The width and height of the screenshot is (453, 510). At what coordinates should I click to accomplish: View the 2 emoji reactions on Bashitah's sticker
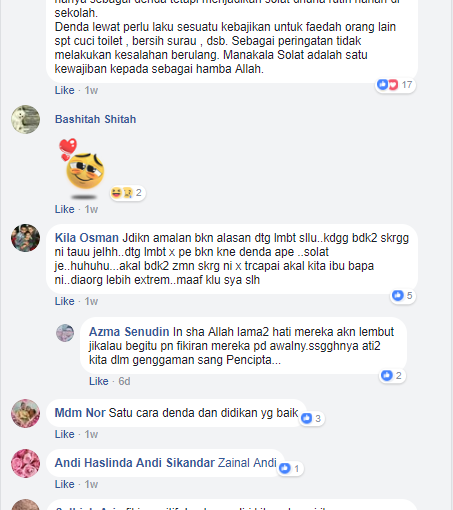pos(128,193)
